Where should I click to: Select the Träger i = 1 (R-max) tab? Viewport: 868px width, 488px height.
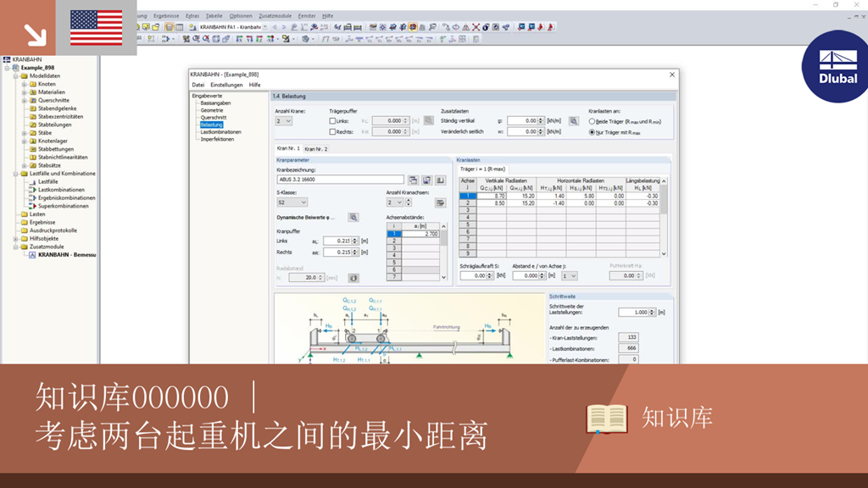click(482, 169)
